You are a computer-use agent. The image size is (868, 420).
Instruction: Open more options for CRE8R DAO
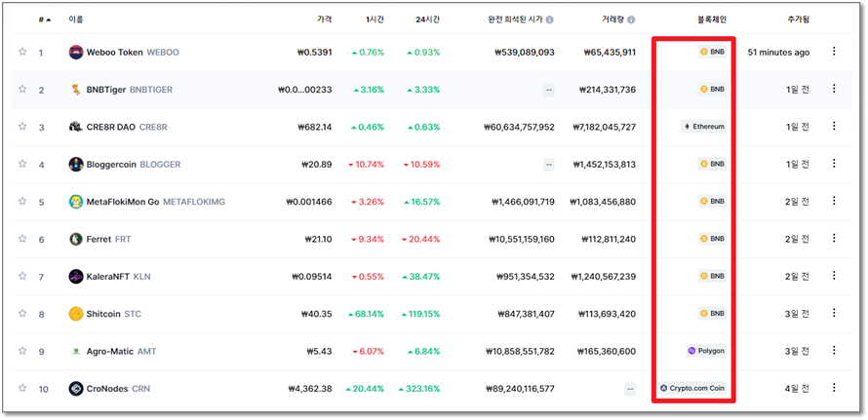[x=834, y=126]
